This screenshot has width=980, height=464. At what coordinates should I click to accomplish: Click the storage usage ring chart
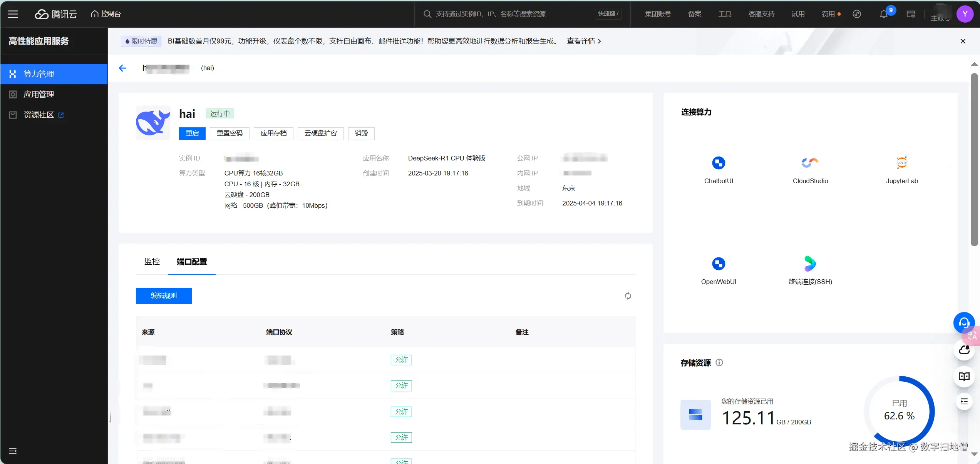[899, 411]
